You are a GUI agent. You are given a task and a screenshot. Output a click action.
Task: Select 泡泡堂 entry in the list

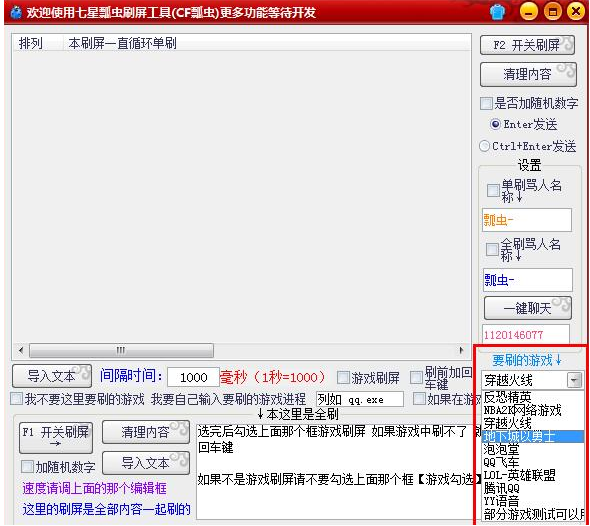click(532, 449)
